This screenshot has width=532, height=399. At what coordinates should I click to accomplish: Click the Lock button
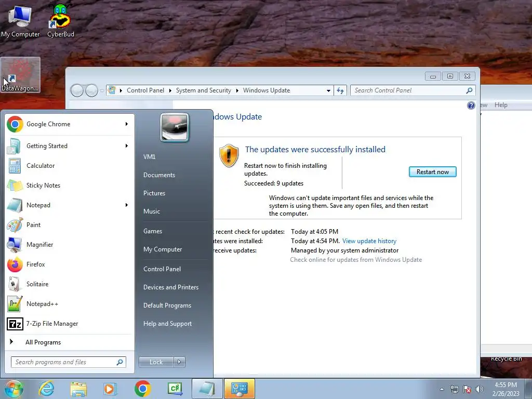[156, 362]
